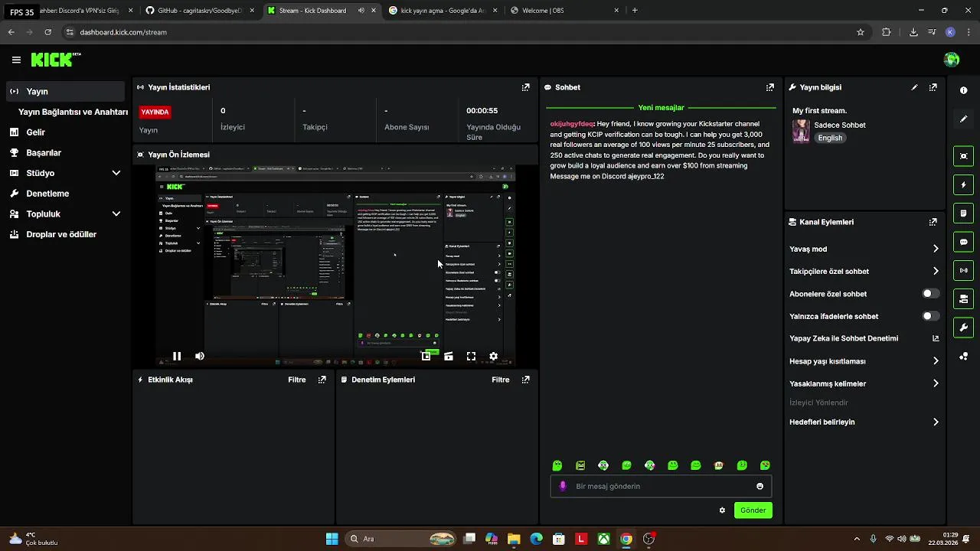Viewport: 980px width, 551px height.
Task: Click the pencil icon in the right sidebar
Action: tap(963, 119)
